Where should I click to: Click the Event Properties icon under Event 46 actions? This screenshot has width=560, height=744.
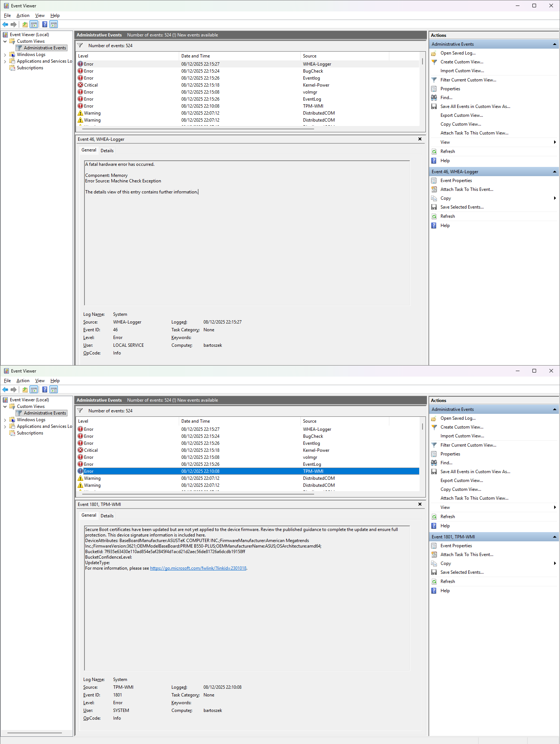point(434,181)
